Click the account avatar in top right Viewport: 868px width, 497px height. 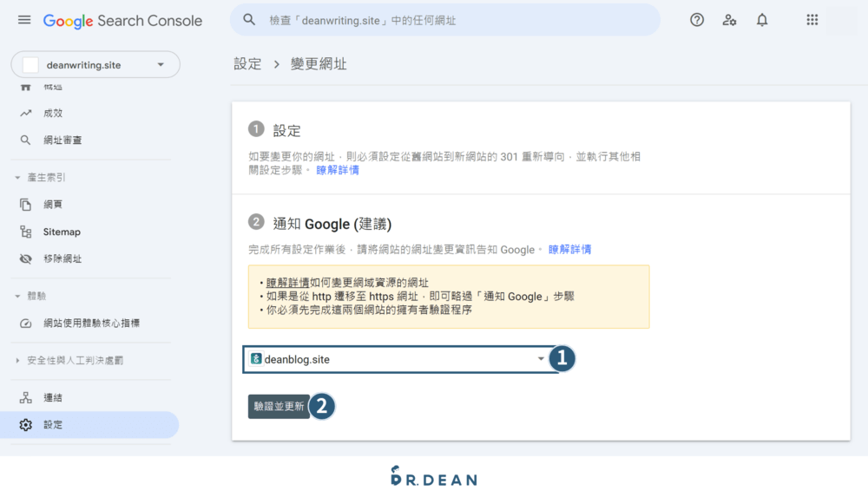(842, 20)
